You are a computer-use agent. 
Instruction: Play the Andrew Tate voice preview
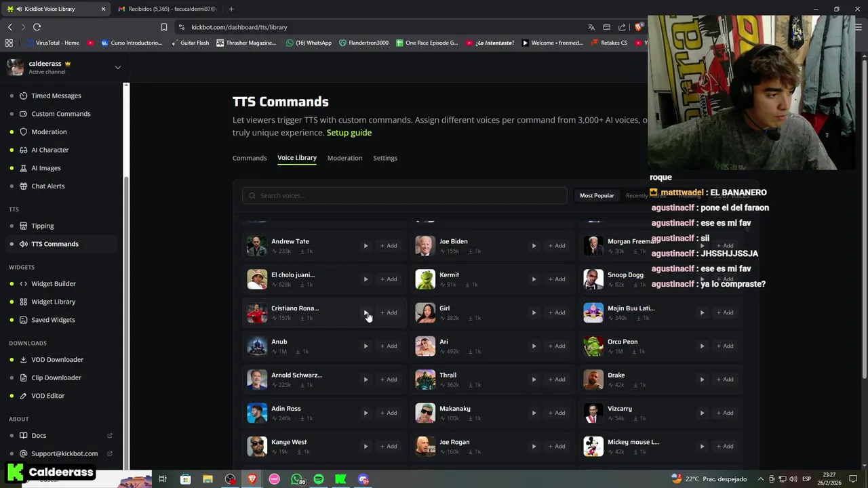point(366,245)
